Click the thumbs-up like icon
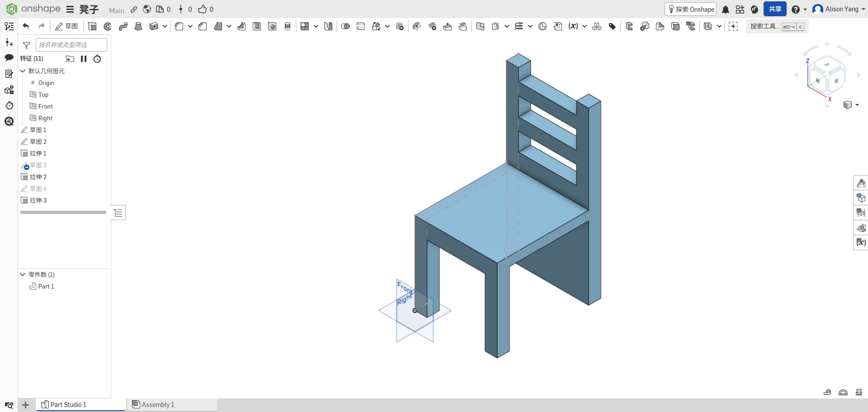Screen dimensions: 868x412 (203, 9)
